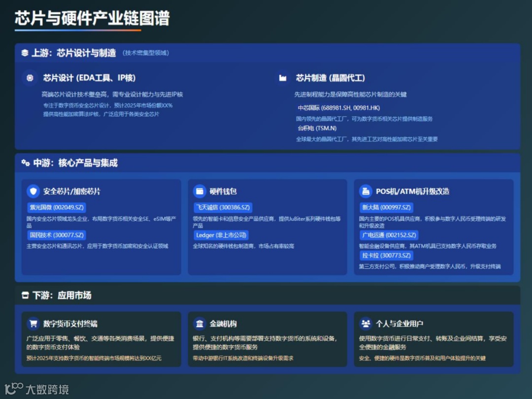
Task: Click the 金融机构 card title
Action: [x=223, y=324]
